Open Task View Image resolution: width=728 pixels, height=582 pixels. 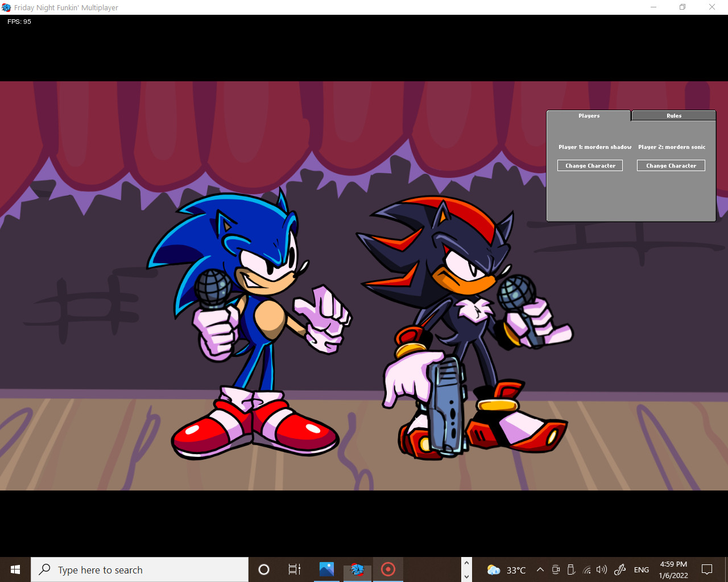(x=294, y=569)
